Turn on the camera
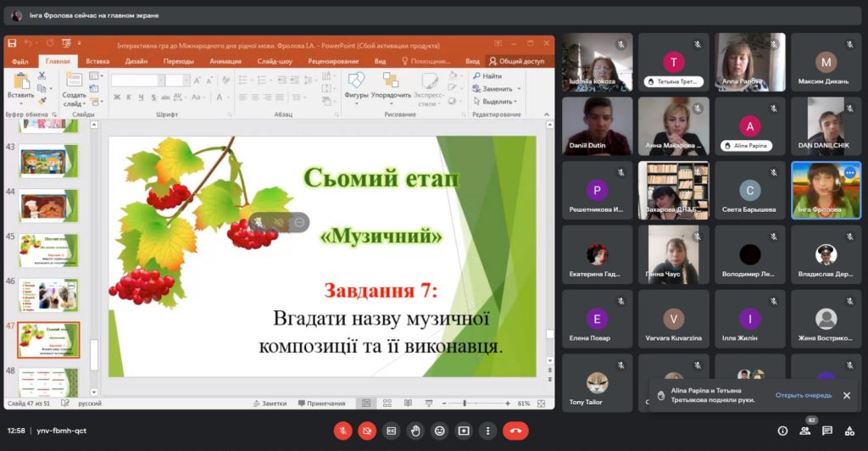868x451 pixels. click(x=367, y=431)
